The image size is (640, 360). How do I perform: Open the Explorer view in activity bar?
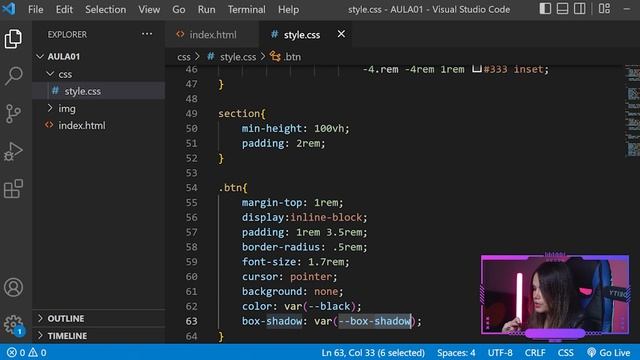[13, 39]
